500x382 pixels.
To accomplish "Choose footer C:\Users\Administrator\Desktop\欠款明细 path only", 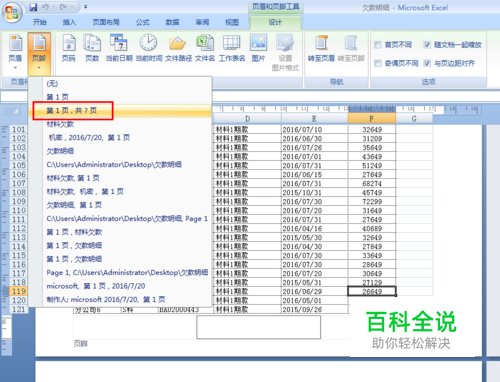I will [120, 164].
